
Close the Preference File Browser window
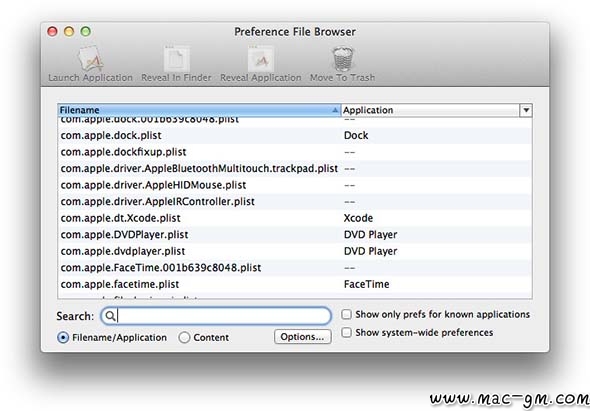coord(52,31)
